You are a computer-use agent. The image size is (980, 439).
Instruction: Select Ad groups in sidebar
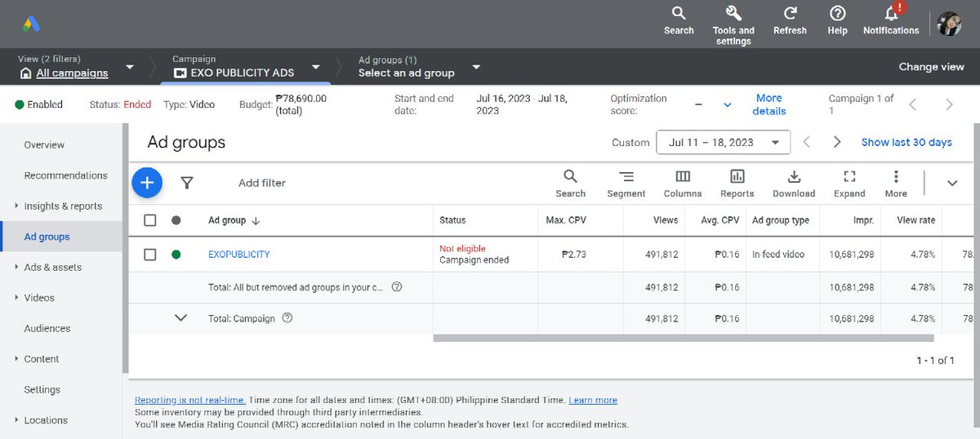point(47,237)
